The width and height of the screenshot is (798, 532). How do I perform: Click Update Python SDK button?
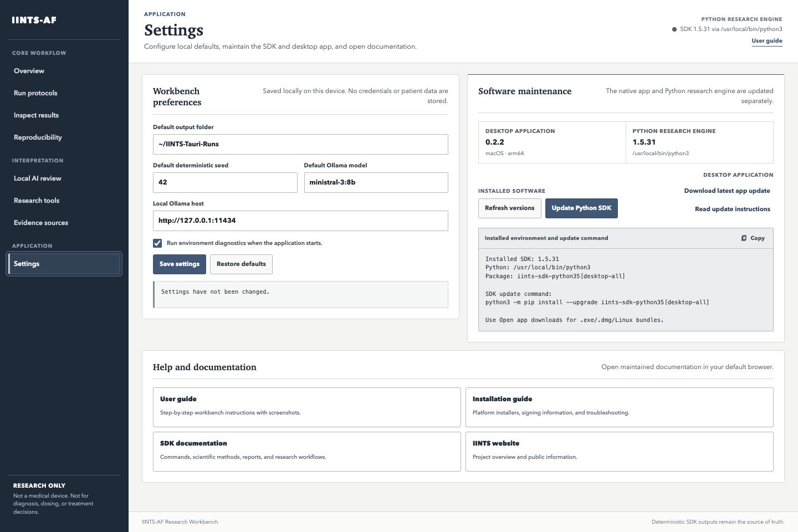tap(581, 208)
